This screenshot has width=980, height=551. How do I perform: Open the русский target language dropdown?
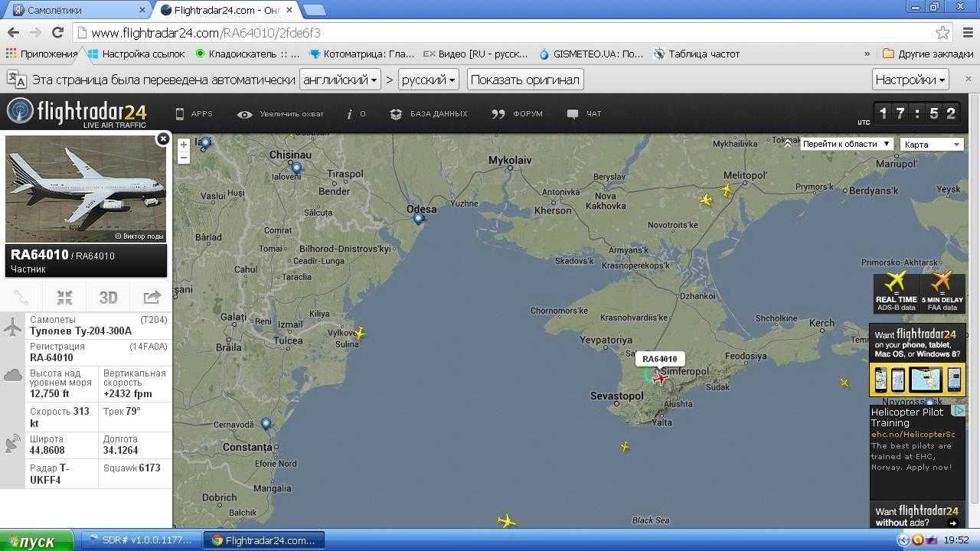[x=429, y=80]
